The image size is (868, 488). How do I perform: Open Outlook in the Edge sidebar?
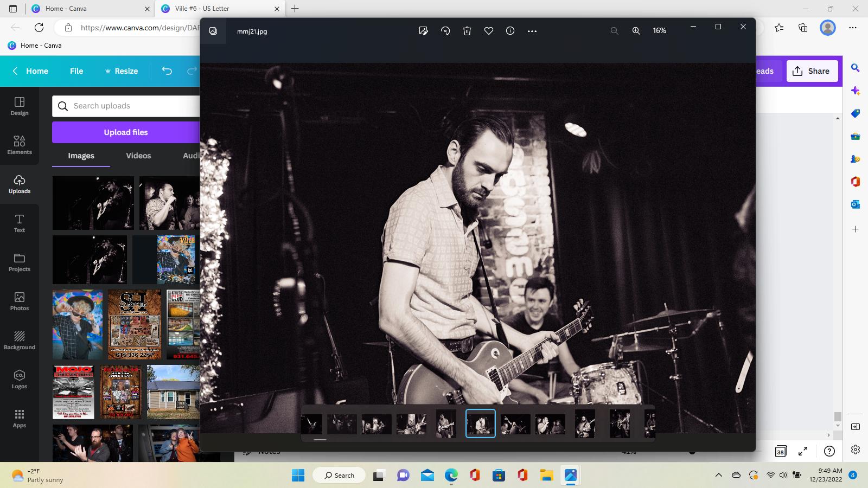pos(856,204)
